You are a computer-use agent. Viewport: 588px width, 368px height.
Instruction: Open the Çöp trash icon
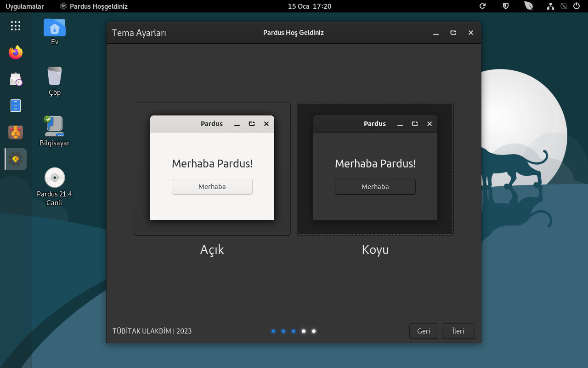tap(55, 77)
